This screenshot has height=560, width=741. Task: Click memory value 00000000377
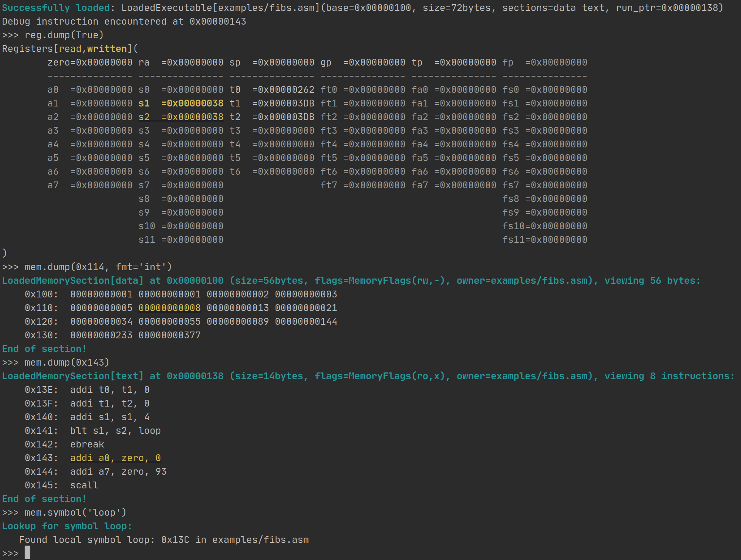pyautogui.click(x=170, y=335)
